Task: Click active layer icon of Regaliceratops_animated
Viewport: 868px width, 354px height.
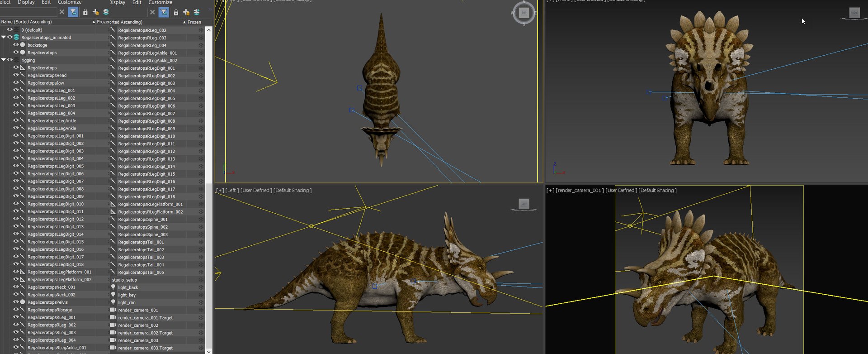Action: pyautogui.click(x=17, y=37)
